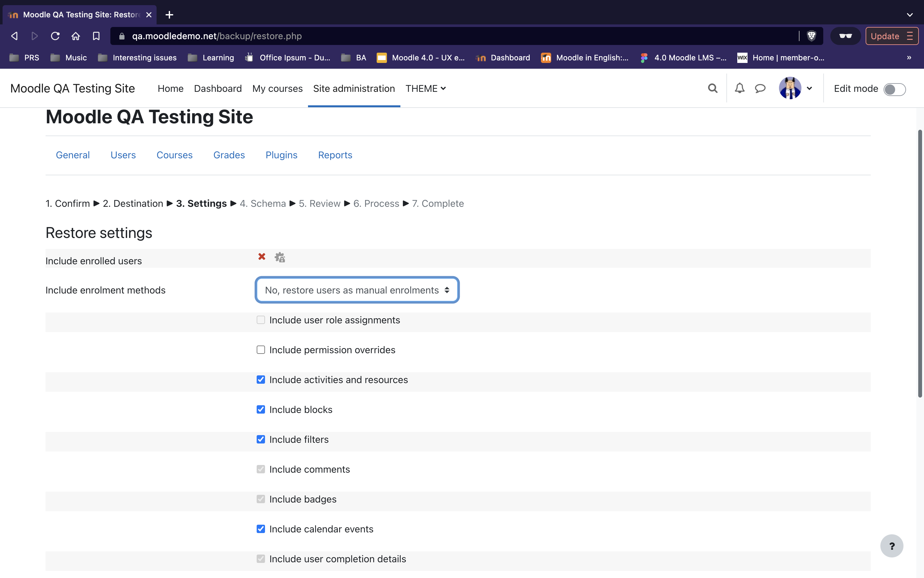Viewport: 924px width, 578px height.
Task: Uncheck Include blocks
Action: click(261, 409)
